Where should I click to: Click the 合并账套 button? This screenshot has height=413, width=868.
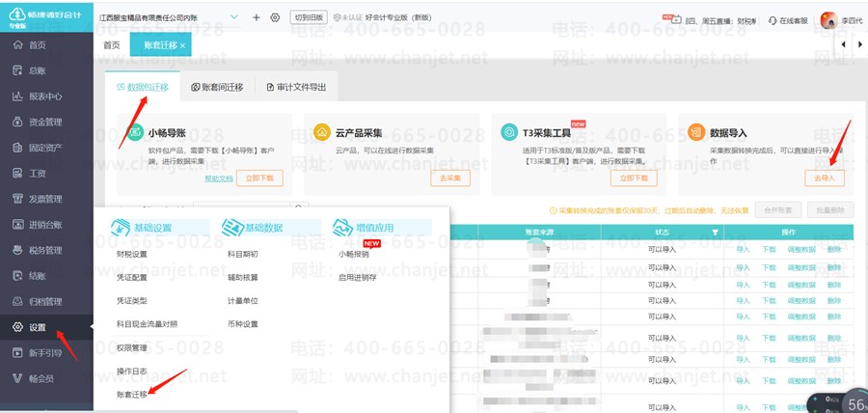pos(777,209)
